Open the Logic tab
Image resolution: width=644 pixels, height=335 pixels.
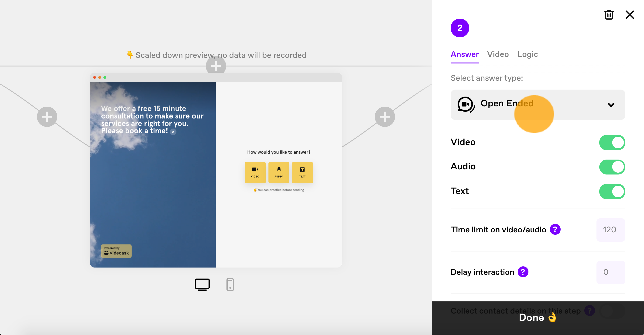pos(527,54)
